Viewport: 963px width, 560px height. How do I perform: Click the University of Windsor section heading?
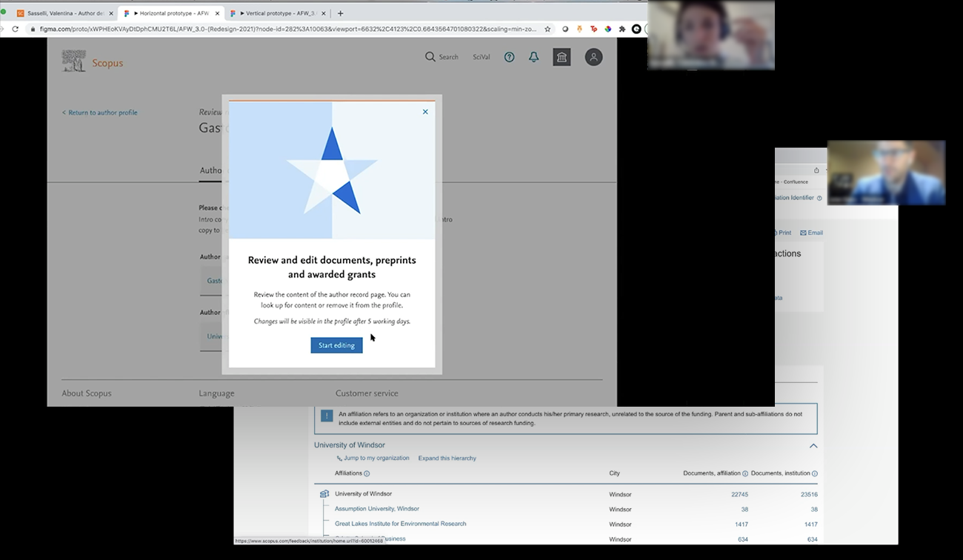(350, 445)
